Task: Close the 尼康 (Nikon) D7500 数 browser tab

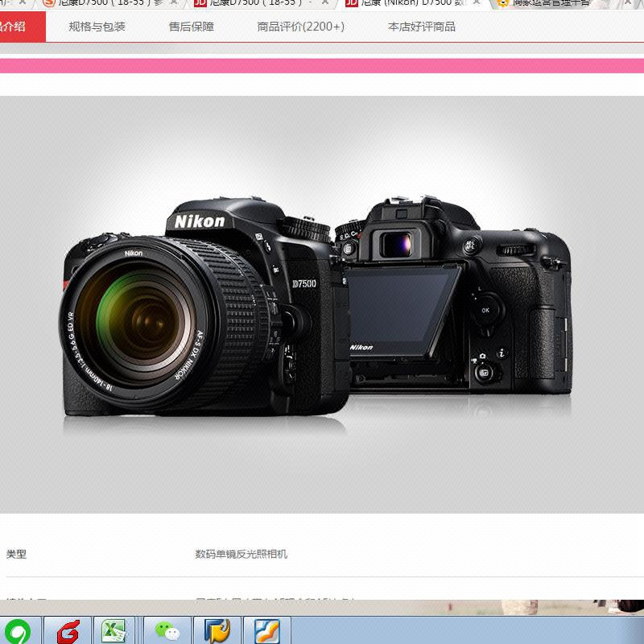Action: 477,2
